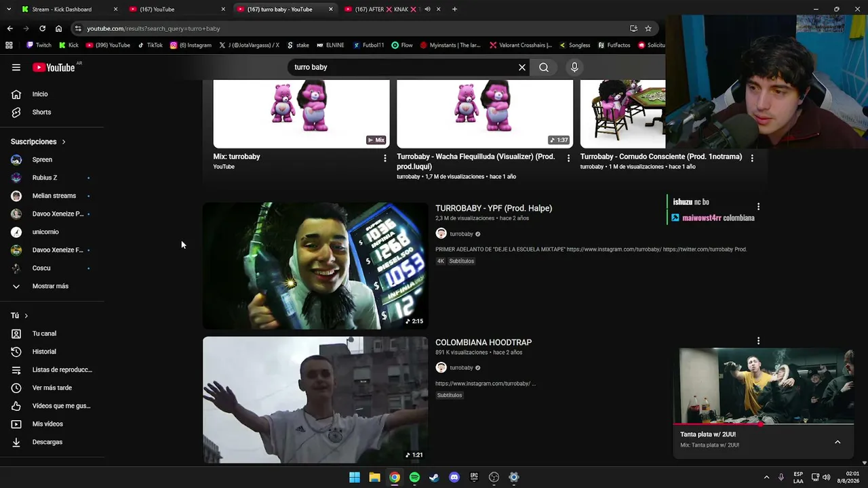Click the magnifying glass search button
This screenshot has width=868, height=488.
544,67
